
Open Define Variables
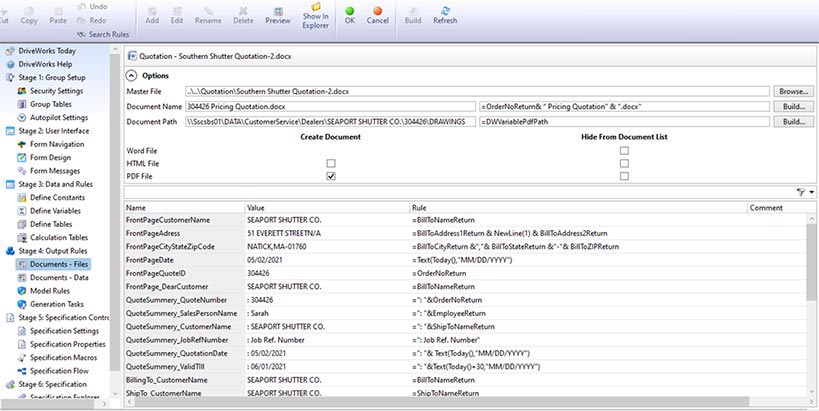(x=55, y=210)
